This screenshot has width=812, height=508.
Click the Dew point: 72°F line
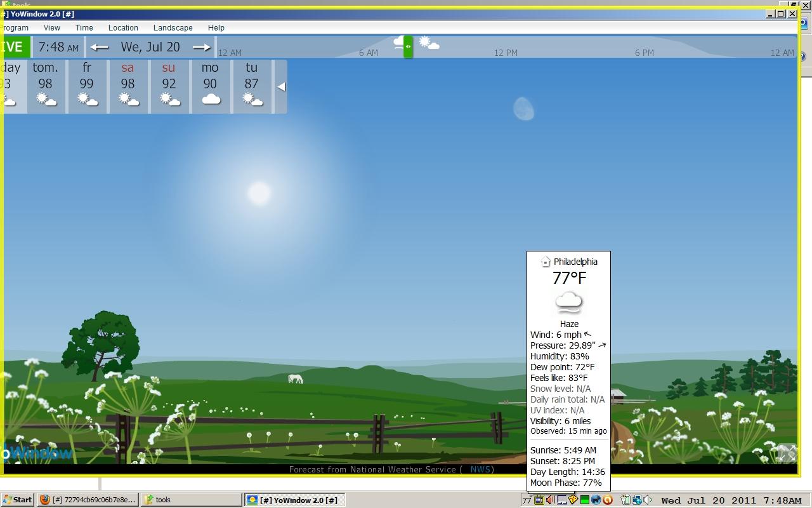pyautogui.click(x=562, y=367)
